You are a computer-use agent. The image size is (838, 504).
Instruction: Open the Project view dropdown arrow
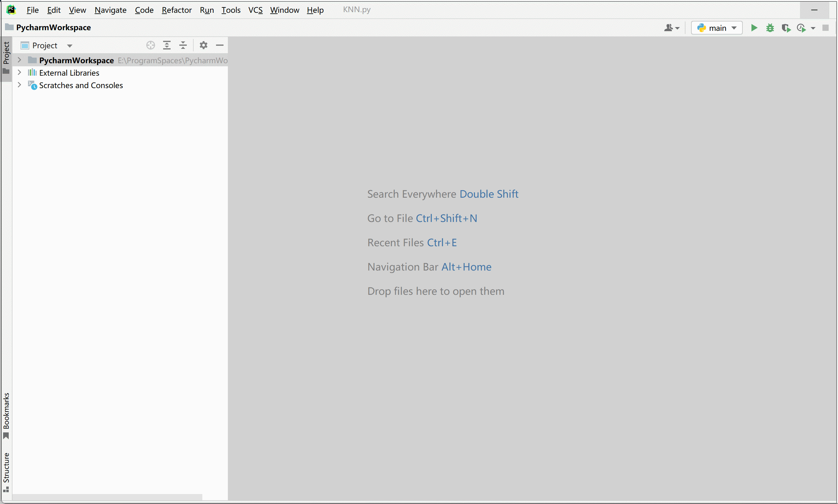70,46
